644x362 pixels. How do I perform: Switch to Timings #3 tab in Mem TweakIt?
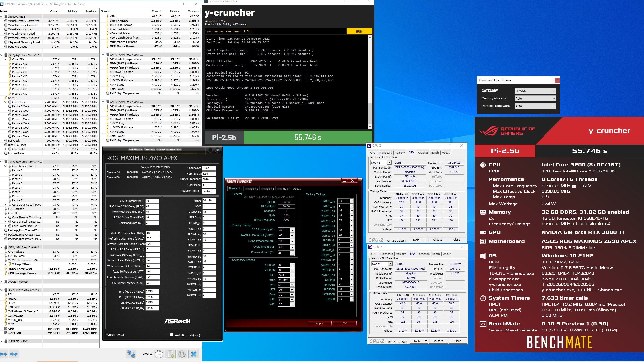[x=267, y=189]
